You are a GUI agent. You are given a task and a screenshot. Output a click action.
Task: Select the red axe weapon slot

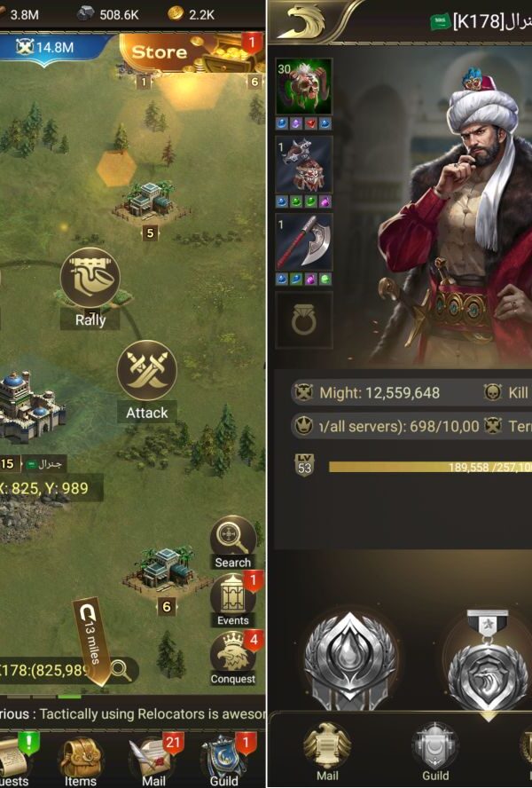304,243
